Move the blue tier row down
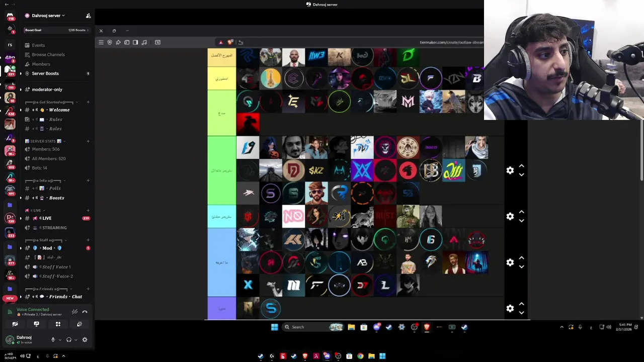This screenshot has width=644, height=362. point(522,267)
